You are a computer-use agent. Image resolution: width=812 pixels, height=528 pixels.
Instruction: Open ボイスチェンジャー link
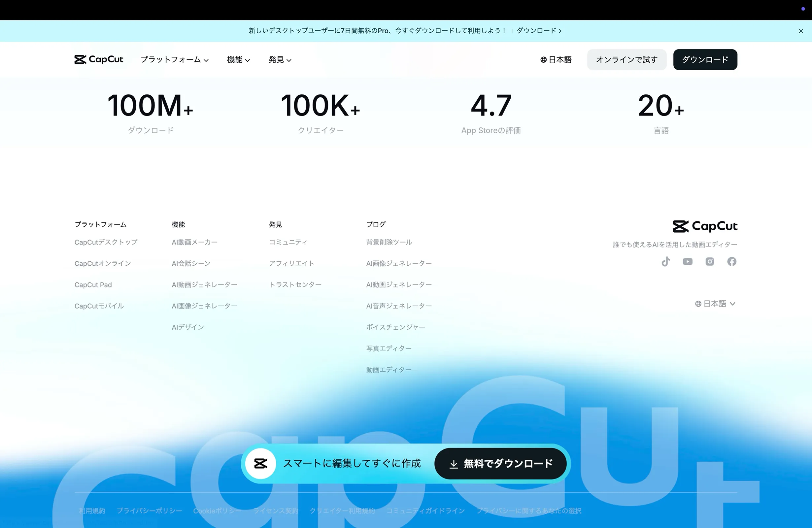coord(395,327)
